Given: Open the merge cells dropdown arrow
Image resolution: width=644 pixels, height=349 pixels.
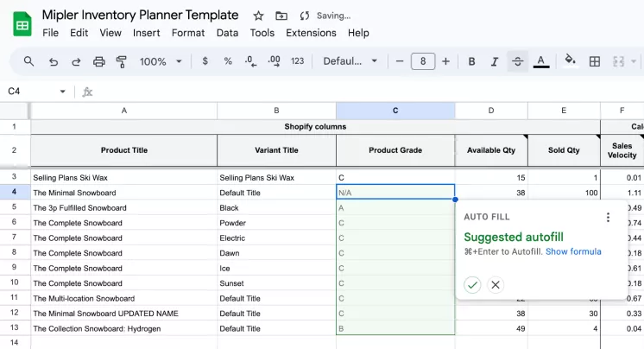Looking at the screenshot, I should point(634,61).
